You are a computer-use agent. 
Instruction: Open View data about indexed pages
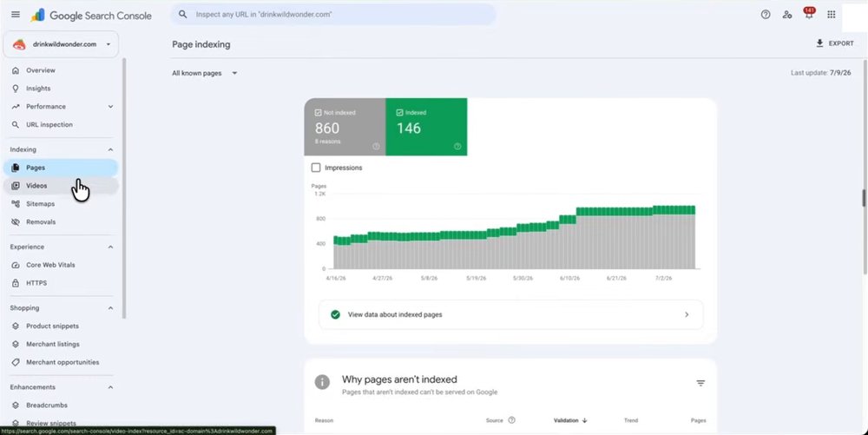point(511,314)
